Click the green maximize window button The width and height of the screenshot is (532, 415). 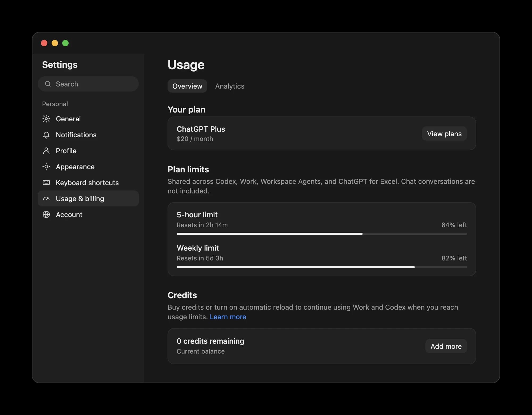pyautogui.click(x=65, y=43)
